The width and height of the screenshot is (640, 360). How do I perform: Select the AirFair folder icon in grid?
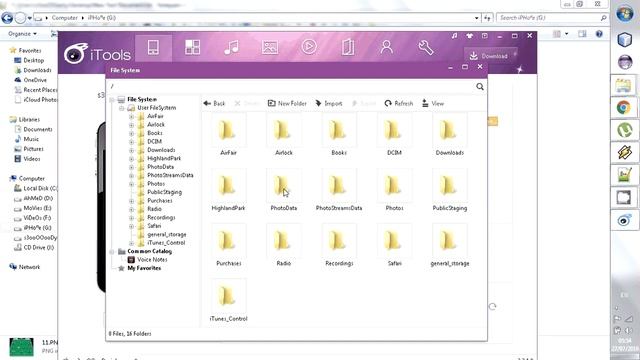228,131
